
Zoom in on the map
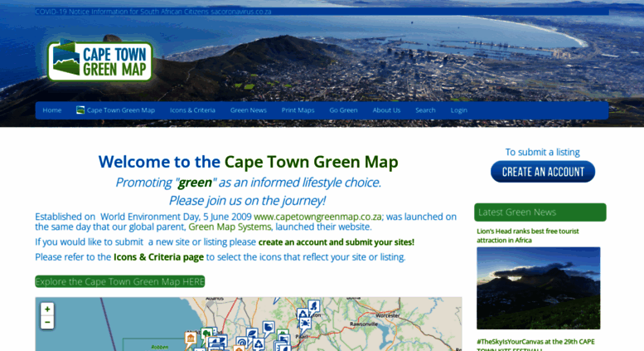[47, 309]
